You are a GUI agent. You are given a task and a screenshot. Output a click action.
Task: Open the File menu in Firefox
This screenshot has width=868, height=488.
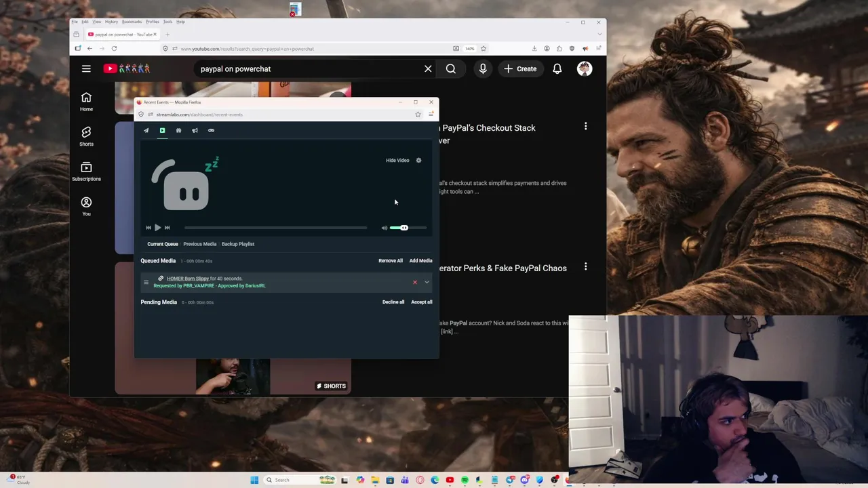tap(75, 22)
